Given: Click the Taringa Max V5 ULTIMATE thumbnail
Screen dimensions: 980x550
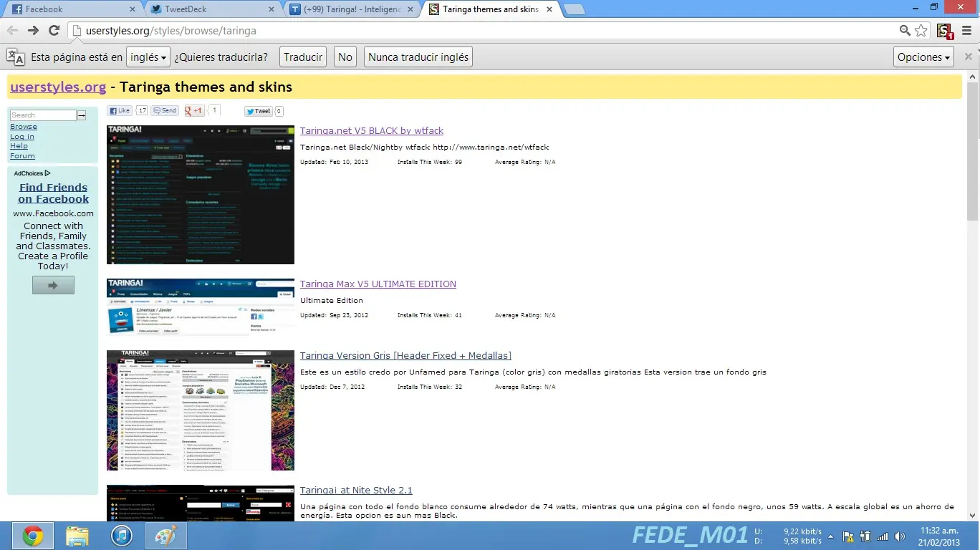Looking at the screenshot, I should click(201, 307).
